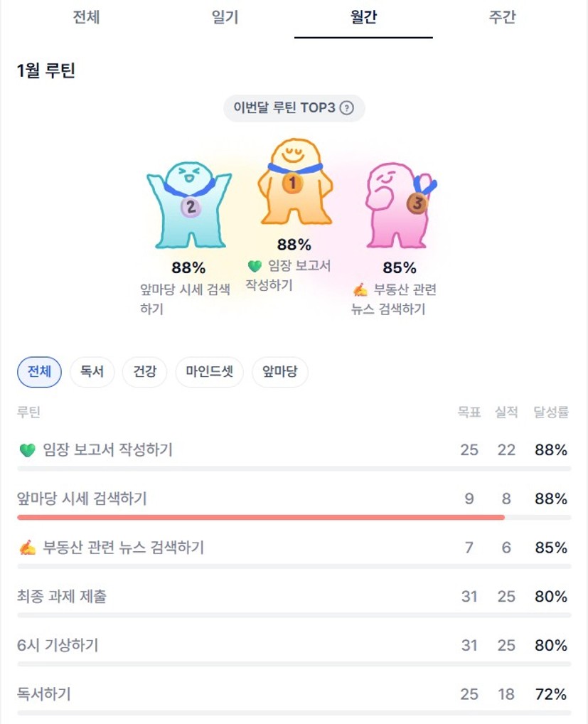Click green heart under the first-place character
The image size is (588, 724).
point(255,266)
